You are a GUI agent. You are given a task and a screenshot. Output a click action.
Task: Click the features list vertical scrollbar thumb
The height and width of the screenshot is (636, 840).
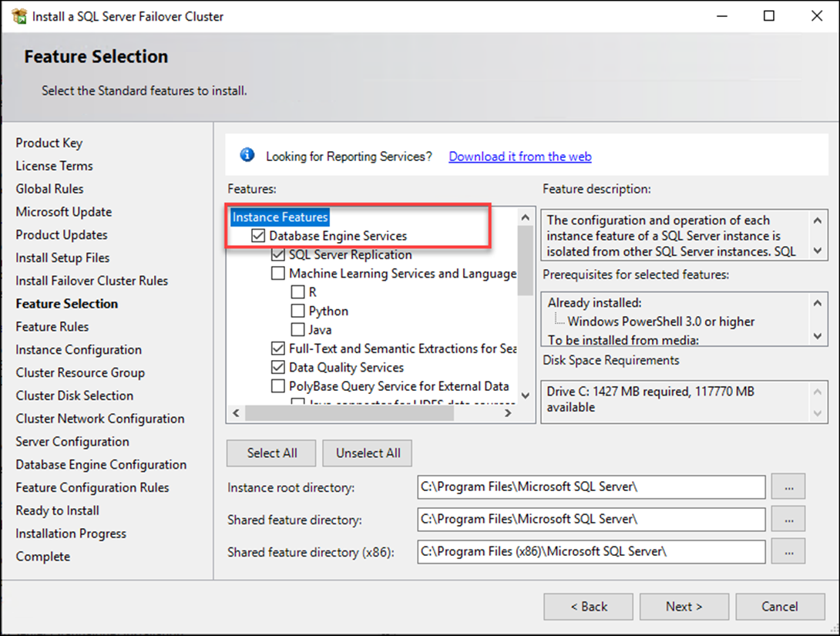tap(526, 261)
